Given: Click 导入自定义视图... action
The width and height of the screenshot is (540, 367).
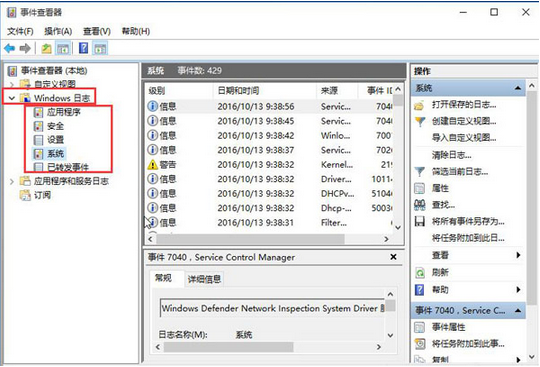Looking at the screenshot, I should click(x=464, y=138).
